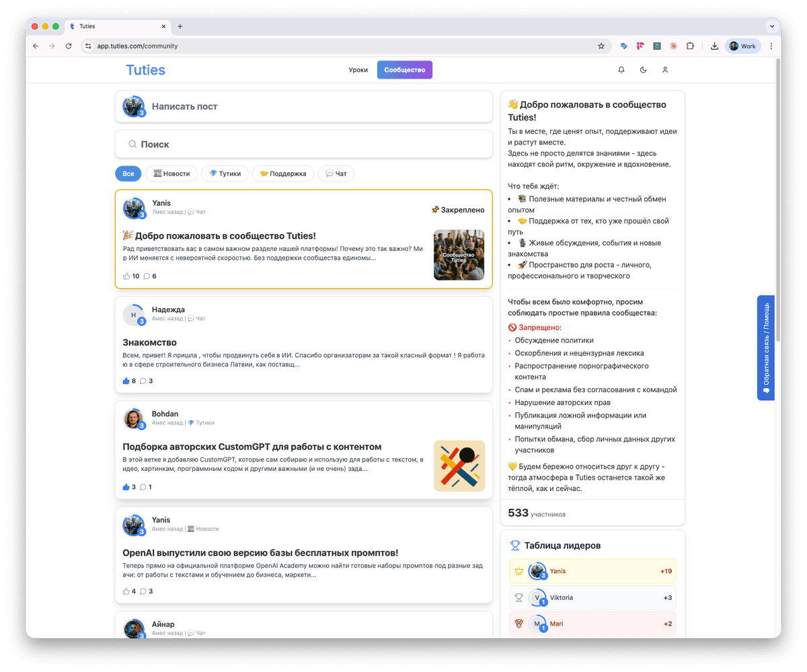807x672 pixels.
Task: Bookmark this page with the star icon
Action: tap(601, 46)
